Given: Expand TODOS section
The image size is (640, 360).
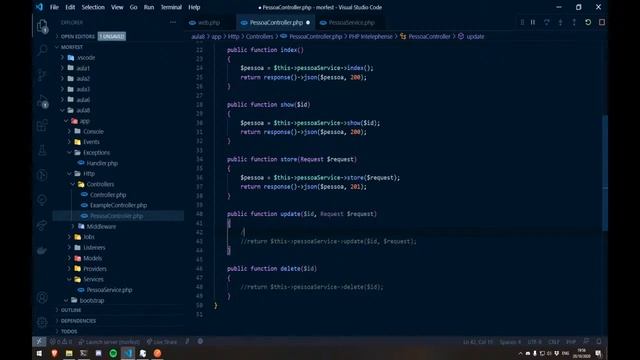Looking at the screenshot, I should (69, 331).
